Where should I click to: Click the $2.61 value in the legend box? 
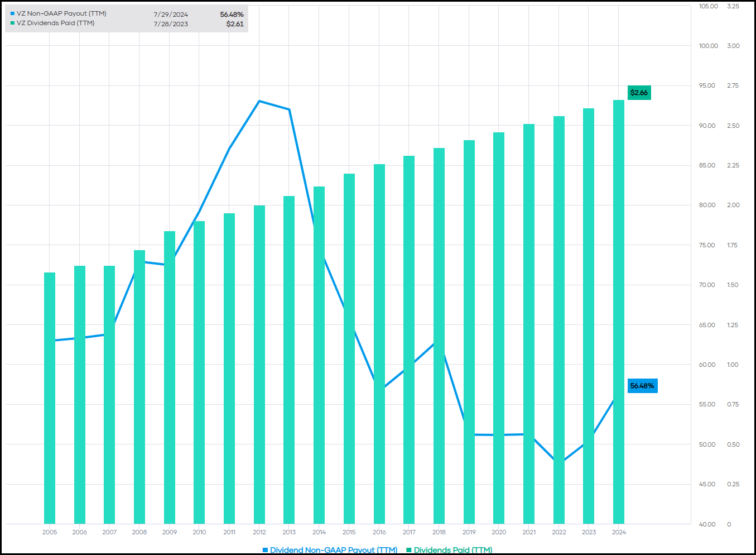[x=235, y=24]
